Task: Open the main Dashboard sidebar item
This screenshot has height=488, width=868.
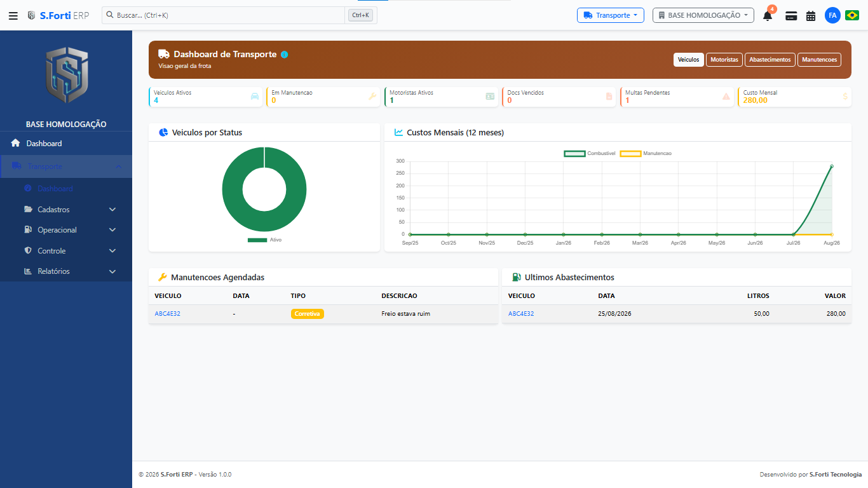Action: tap(66, 144)
